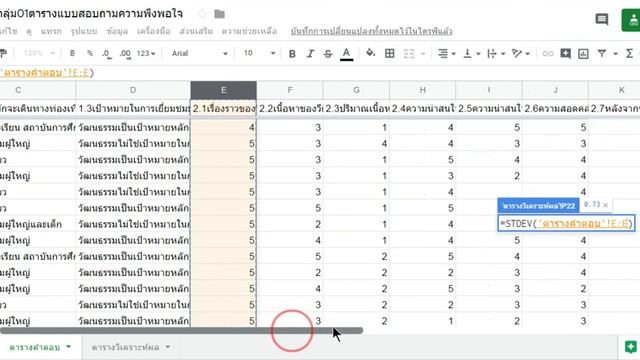
Task: Open the functions sigma menu
Action: 629,53
